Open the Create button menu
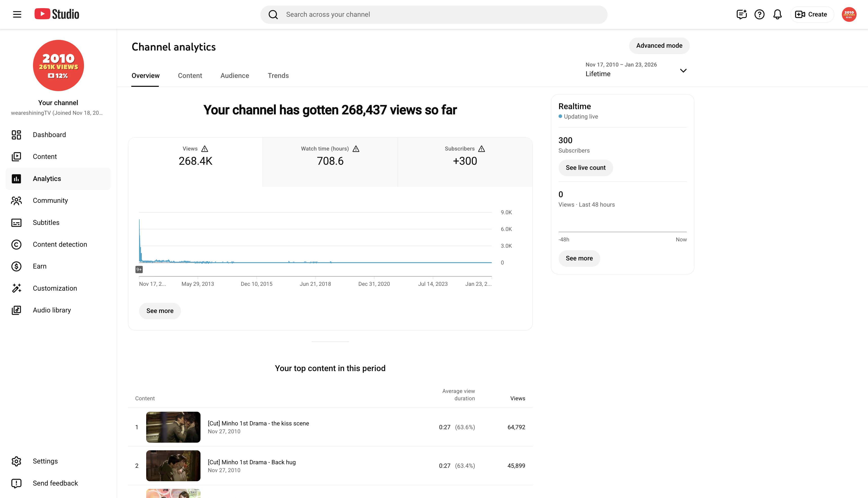 [x=812, y=14]
